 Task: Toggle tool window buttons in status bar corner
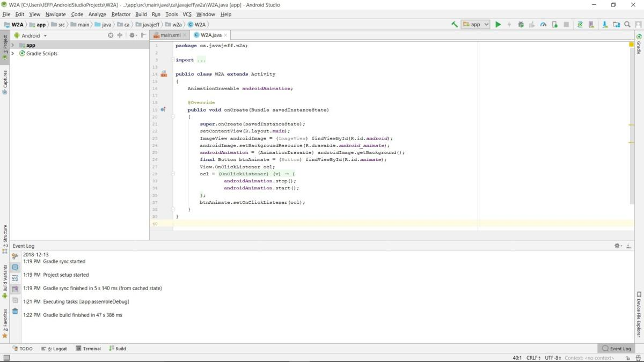click(x=5, y=358)
